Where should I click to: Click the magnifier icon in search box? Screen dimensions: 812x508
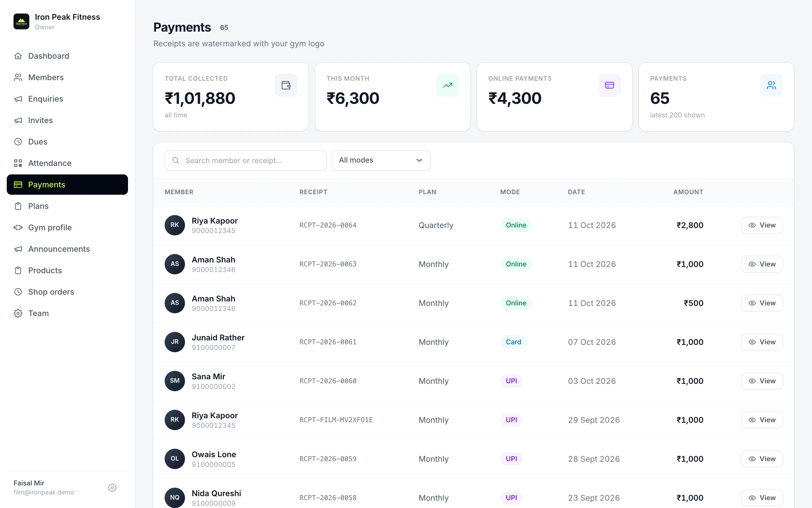176,161
